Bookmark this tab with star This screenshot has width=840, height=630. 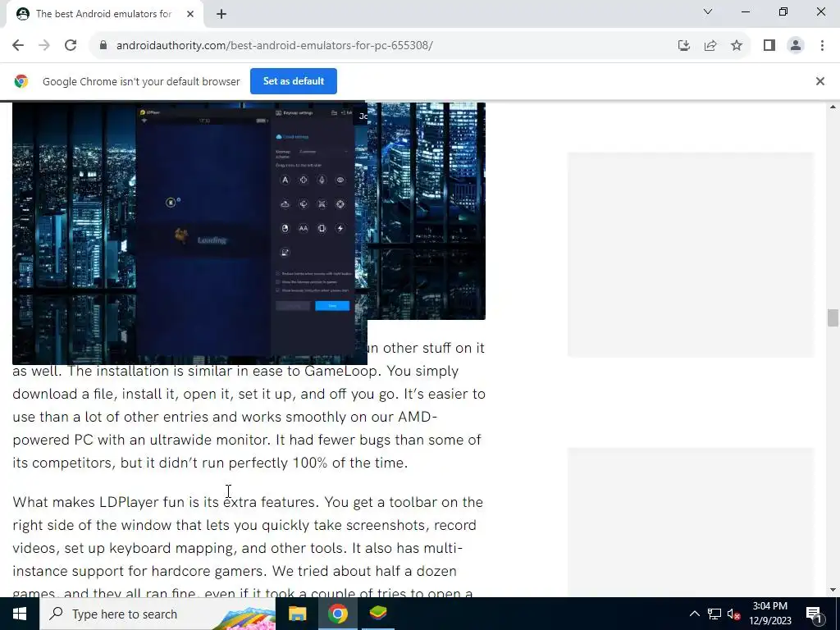737,46
